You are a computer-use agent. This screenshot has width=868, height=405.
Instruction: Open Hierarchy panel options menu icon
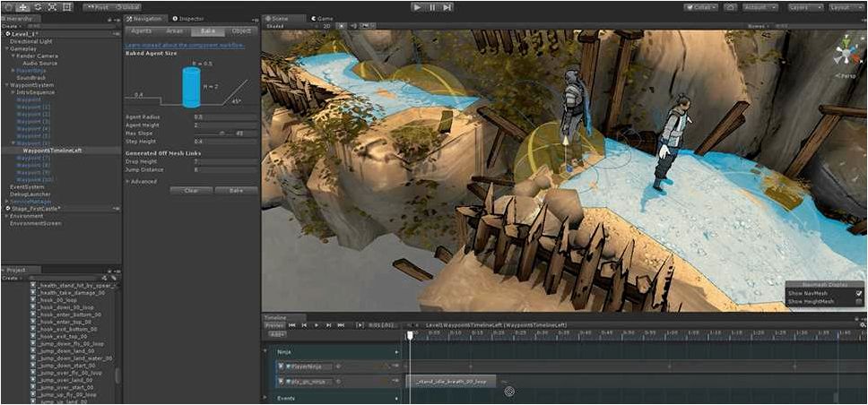pos(117,19)
